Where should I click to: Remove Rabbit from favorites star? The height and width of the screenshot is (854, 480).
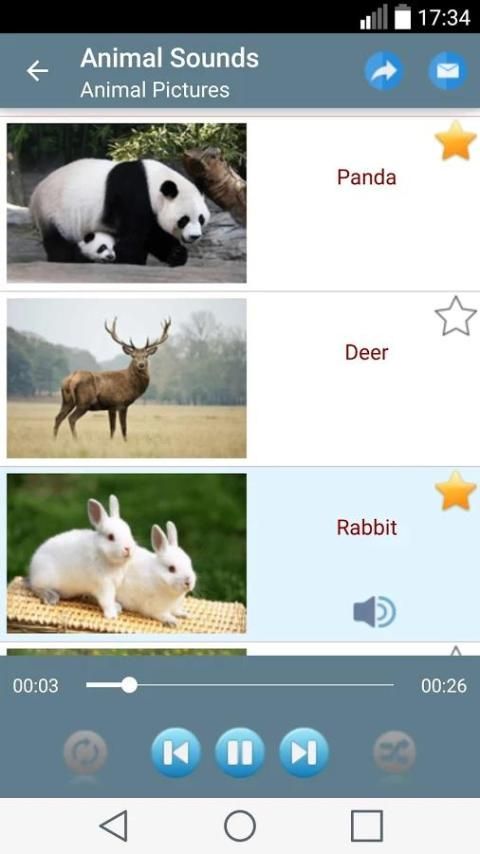click(455, 491)
